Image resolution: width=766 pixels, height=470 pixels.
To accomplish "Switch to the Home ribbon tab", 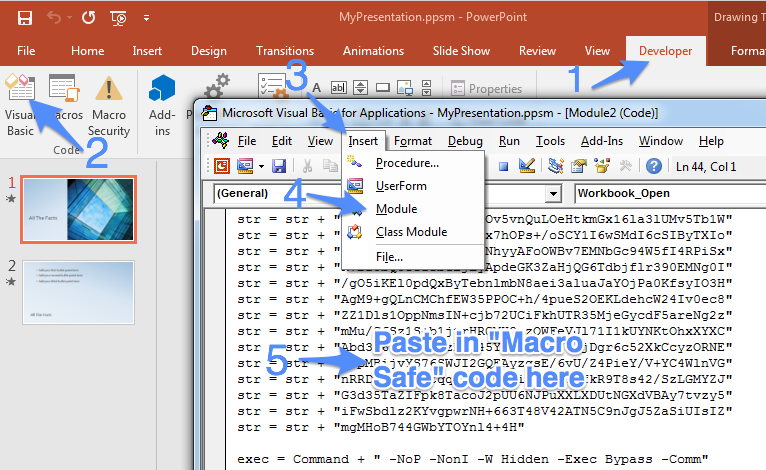I will tap(87, 51).
